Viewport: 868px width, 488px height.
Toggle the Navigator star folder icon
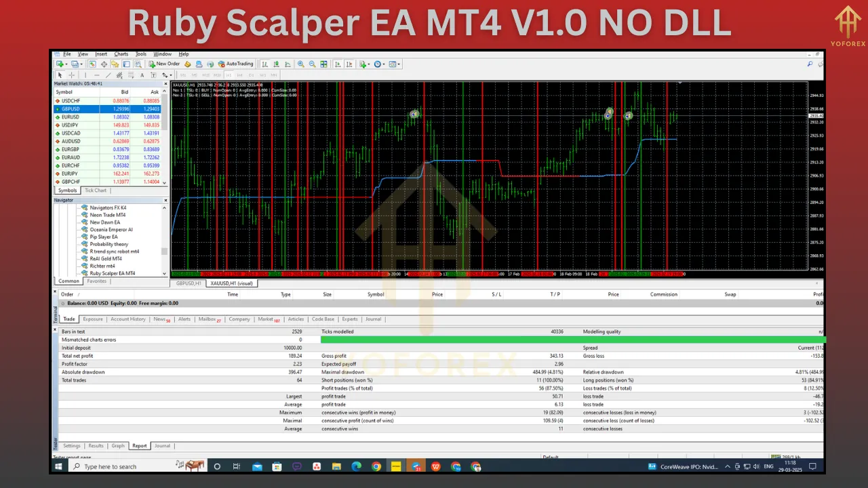coord(115,64)
